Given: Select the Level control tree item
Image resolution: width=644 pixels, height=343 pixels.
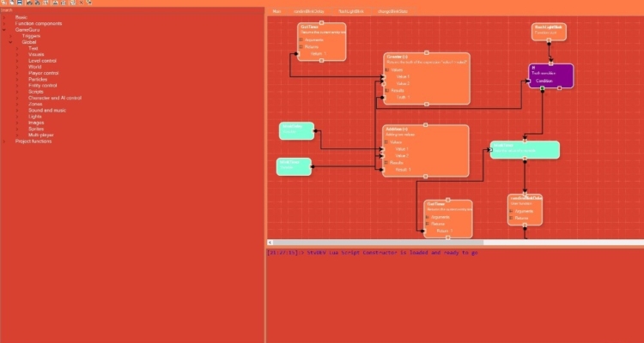Looking at the screenshot, I should (x=42, y=61).
